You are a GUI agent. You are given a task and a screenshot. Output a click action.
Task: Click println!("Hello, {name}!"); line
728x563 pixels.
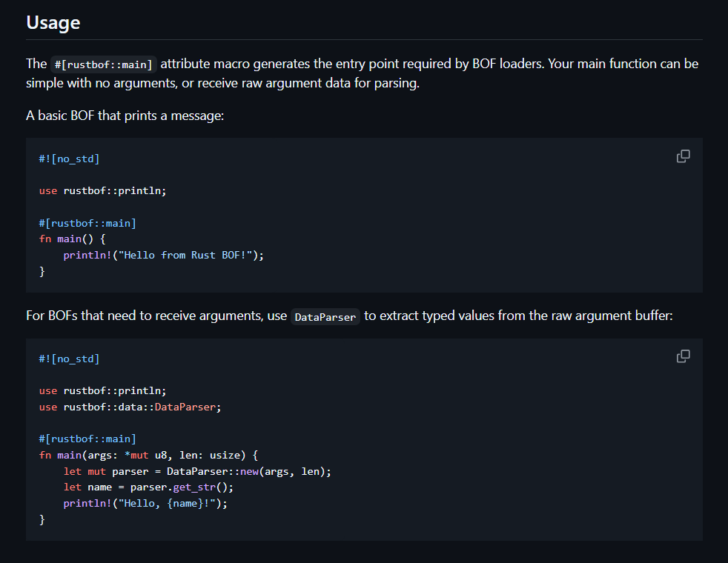[x=145, y=504]
